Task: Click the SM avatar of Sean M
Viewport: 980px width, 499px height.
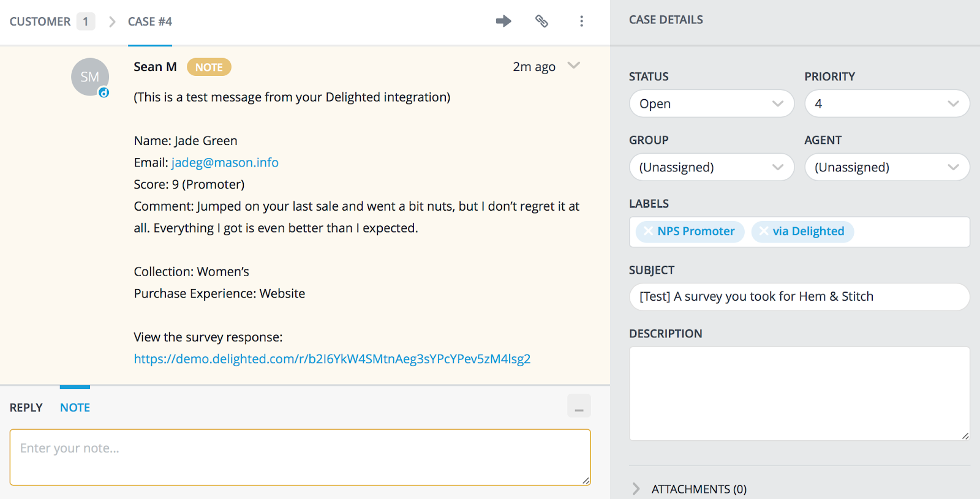Action: (90, 77)
